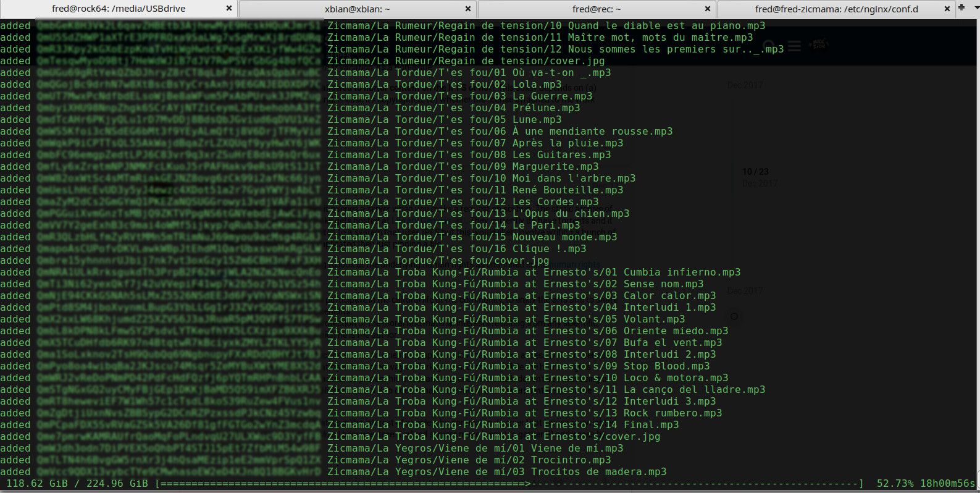The width and height of the screenshot is (980, 493).
Task: Click the transfer progress bar
Action: pos(509,483)
